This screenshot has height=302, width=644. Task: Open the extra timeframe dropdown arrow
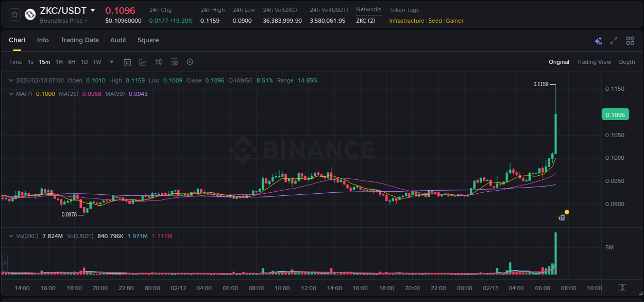click(x=111, y=62)
